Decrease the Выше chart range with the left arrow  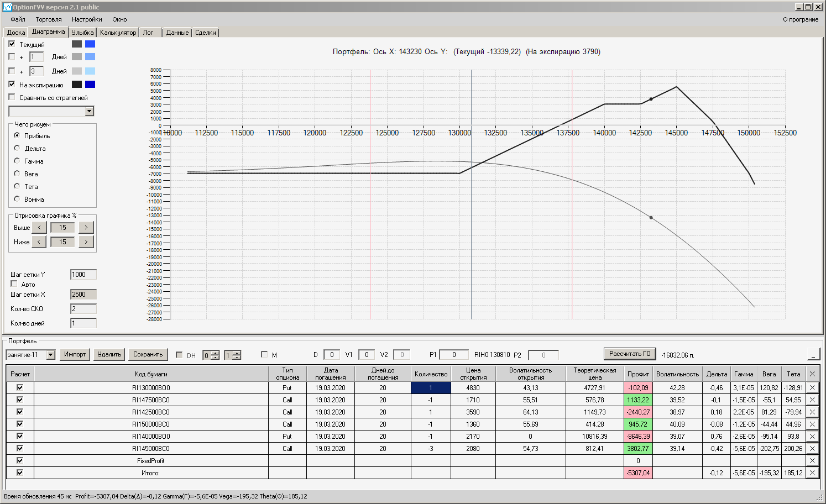39,227
